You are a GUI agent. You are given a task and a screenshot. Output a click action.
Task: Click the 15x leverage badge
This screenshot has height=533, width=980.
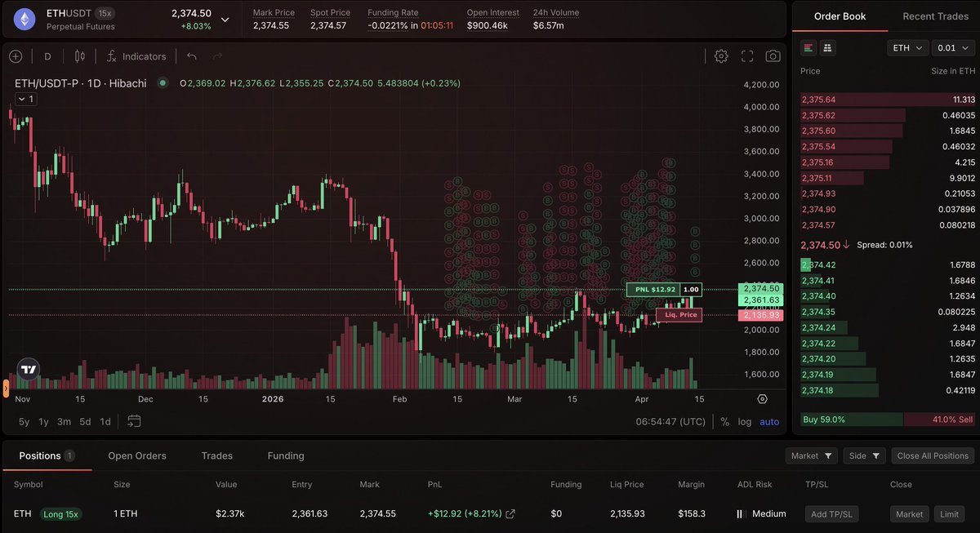[105, 13]
